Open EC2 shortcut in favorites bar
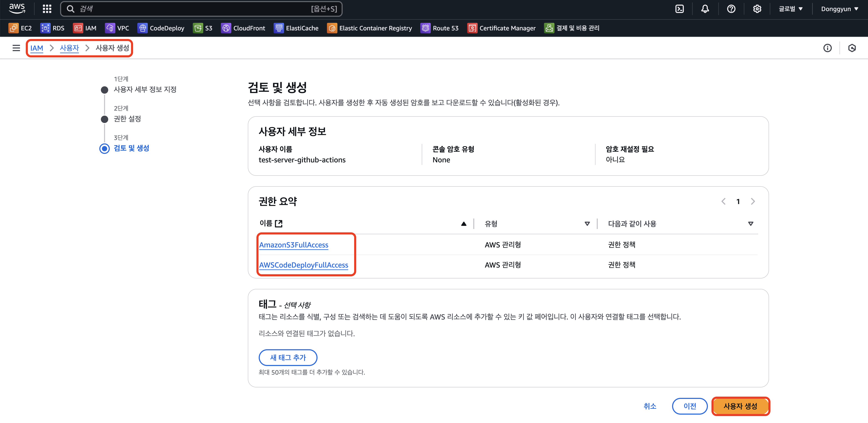868x423 pixels. (20, 28)
